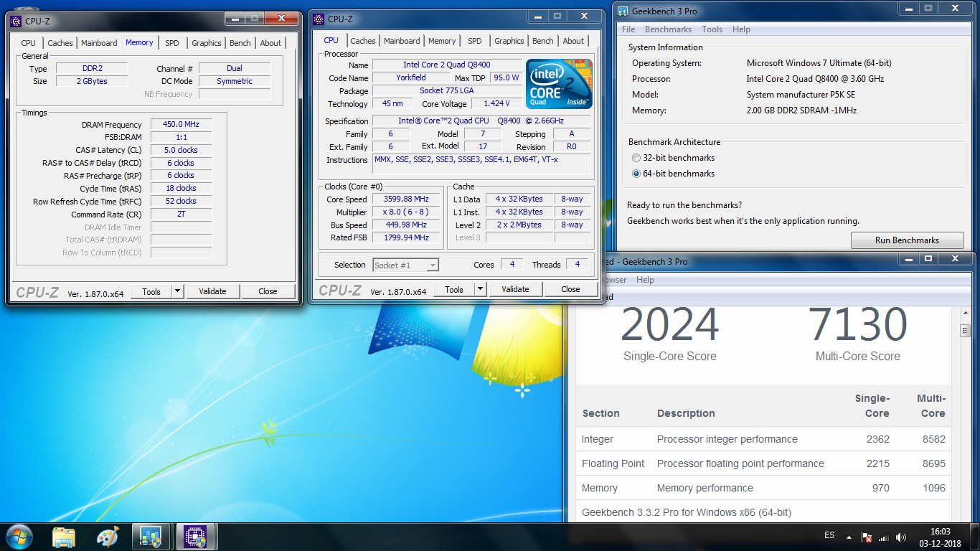Viewport: 980px width, 551px height.
Task: Click the CPU-Z Memory window title icon
Action: pyautogui.click(x=17, y=22)
